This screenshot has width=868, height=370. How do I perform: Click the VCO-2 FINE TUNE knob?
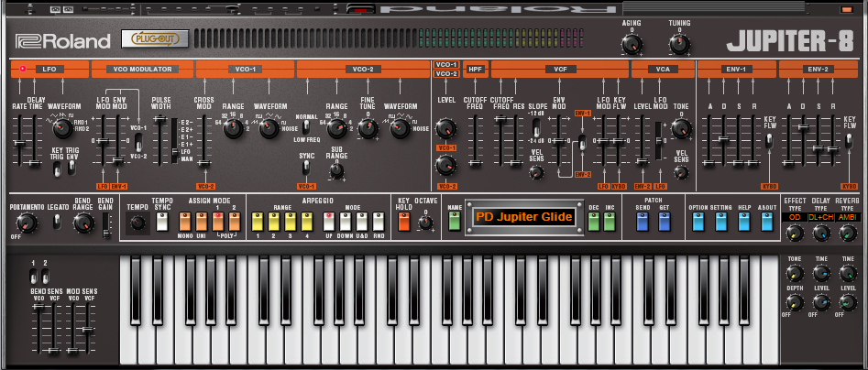pyautogui.click(x=368, y=128)
